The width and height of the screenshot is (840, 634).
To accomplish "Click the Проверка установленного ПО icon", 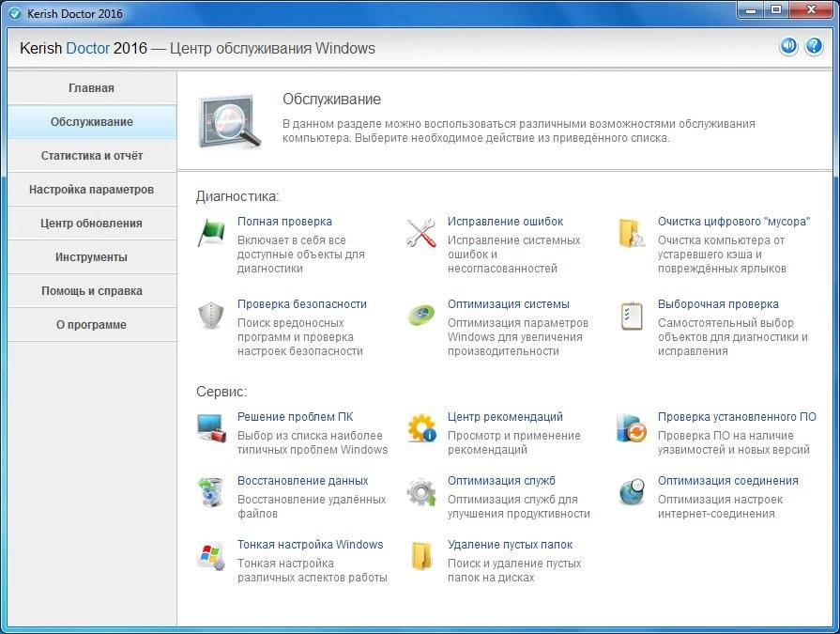I will tap(631, 428).
